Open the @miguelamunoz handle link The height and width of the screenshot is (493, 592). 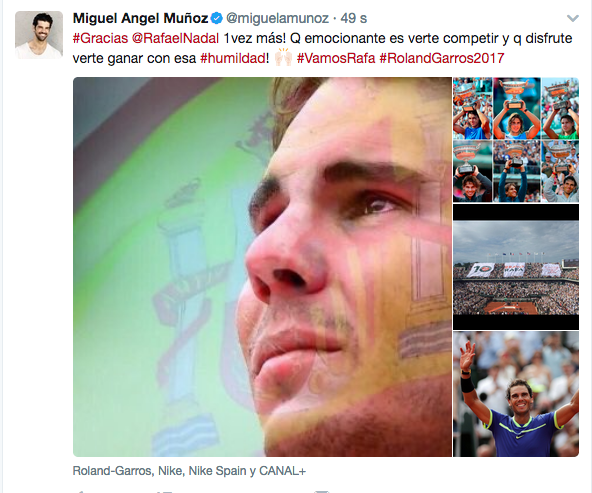(x=278, y=18)
